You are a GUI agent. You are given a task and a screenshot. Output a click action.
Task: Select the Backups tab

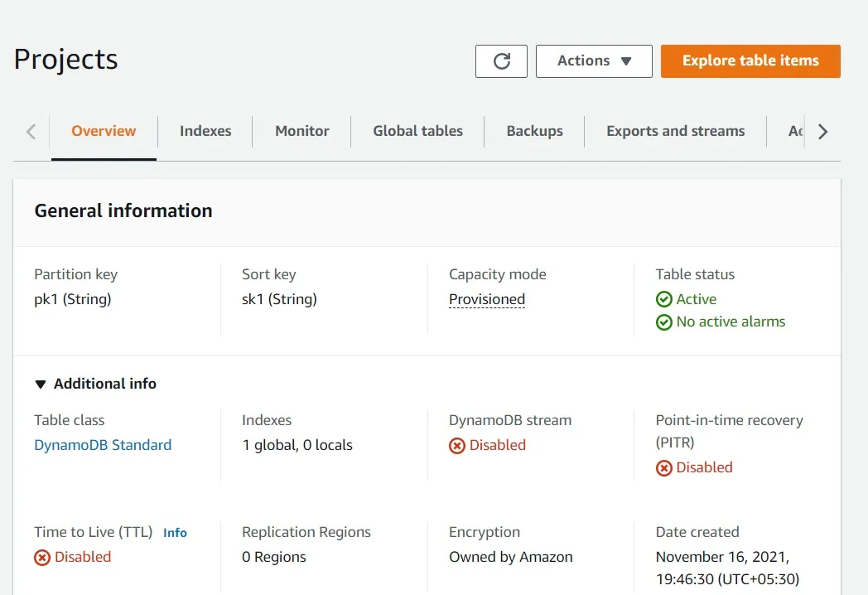coord(534,131)
